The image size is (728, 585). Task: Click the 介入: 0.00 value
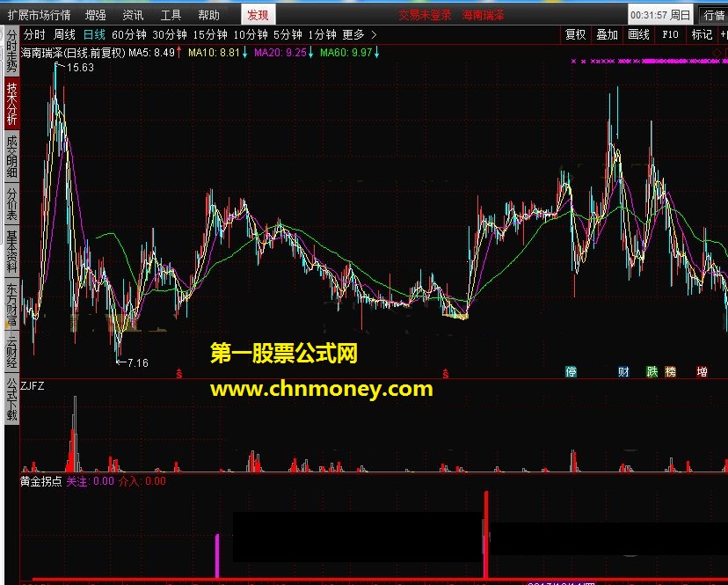(x=142, y=481)
